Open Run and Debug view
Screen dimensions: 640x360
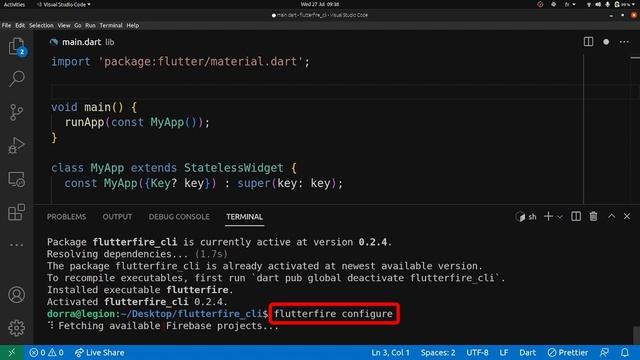tap(16, 146)
